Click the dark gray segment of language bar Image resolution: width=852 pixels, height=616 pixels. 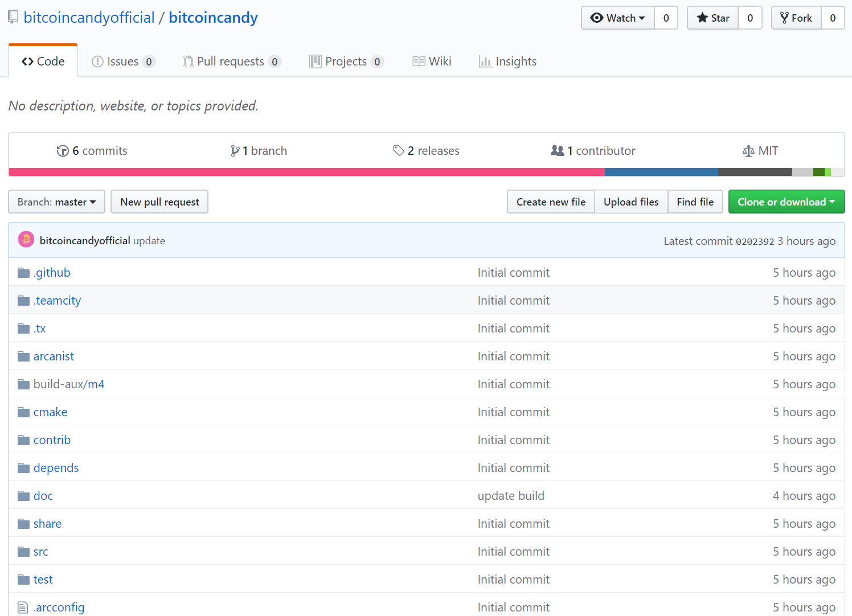[x=755, y=172]
